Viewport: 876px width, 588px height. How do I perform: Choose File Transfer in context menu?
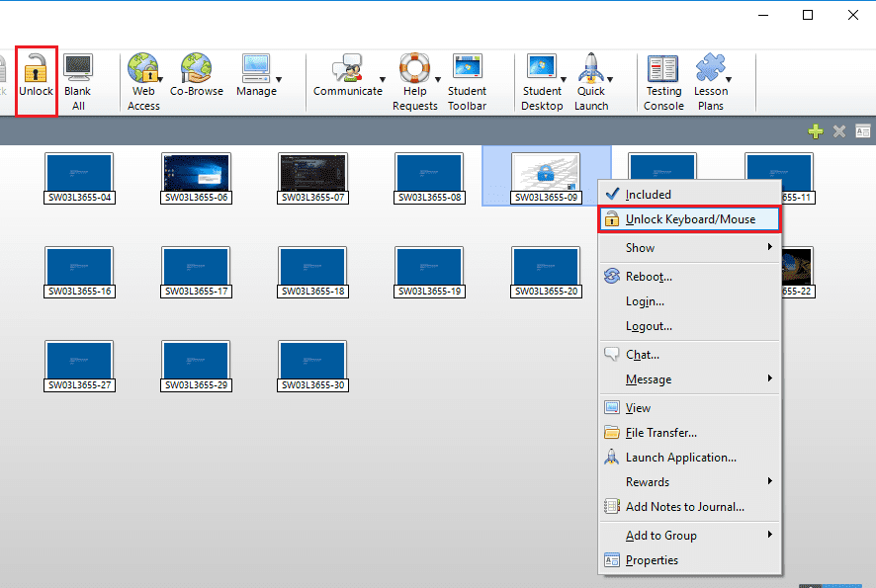pos(660,433)
